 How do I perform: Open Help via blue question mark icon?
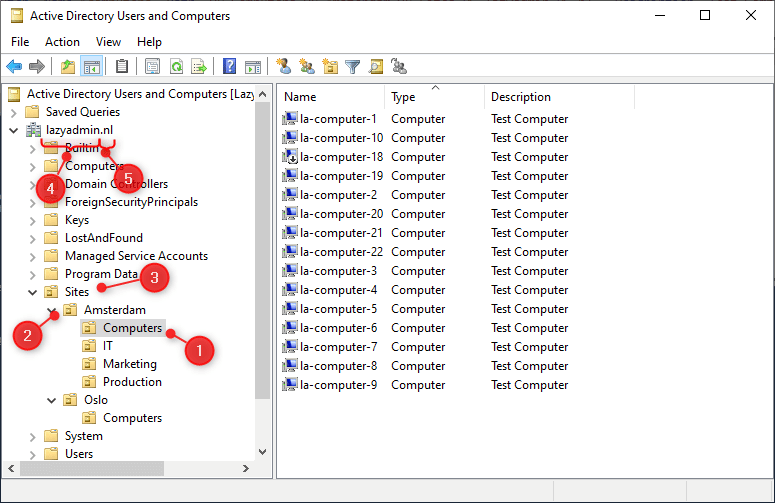coord(229,66)
